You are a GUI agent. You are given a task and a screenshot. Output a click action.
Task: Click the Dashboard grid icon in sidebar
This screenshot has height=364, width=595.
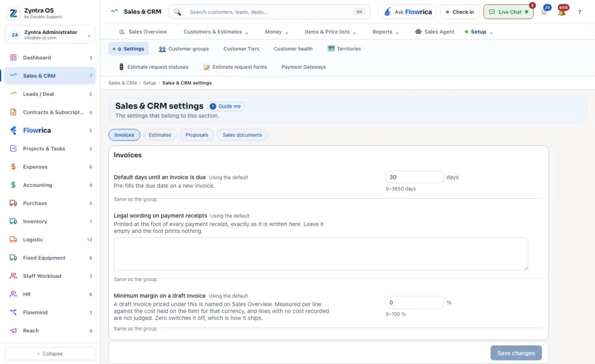[x=13, y=58]
